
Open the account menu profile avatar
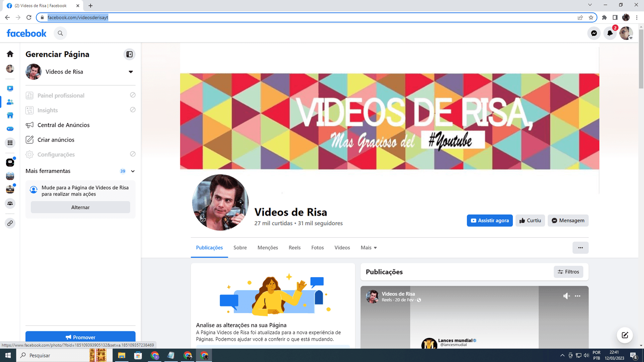click(x=626, y=33)
